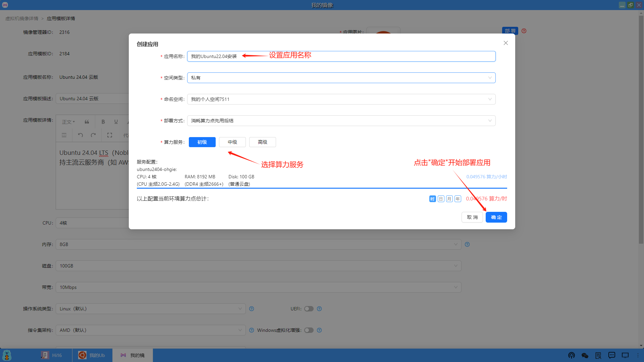This screenshot has height=362, width=644.
Task: Select 高级 compute service level
Action: [262, 142]
